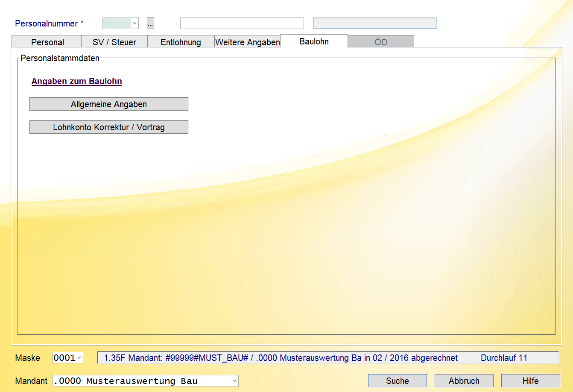Start the Suche button

(398, 381)
